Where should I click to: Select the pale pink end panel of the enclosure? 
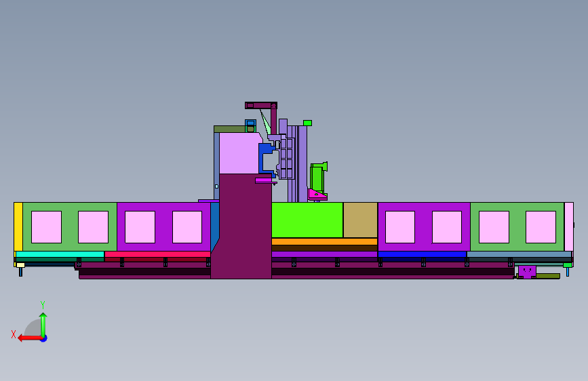click(569, 227)
